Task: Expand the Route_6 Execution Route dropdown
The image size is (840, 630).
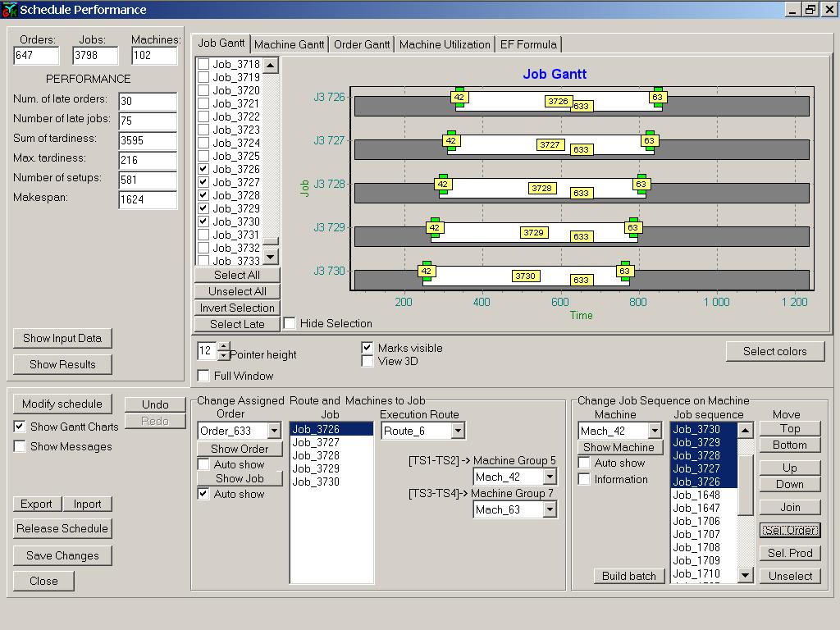Action: pyautogui.click(x=458, y=431)
